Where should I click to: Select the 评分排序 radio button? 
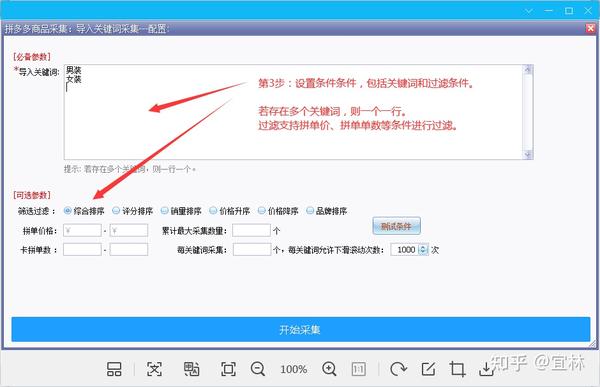click(x=116, y=211)
